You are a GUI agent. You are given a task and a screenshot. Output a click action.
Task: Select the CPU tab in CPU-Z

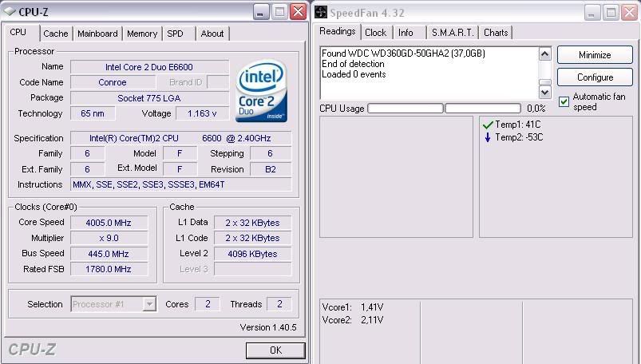pyautogui.click(x=18, y=32)
